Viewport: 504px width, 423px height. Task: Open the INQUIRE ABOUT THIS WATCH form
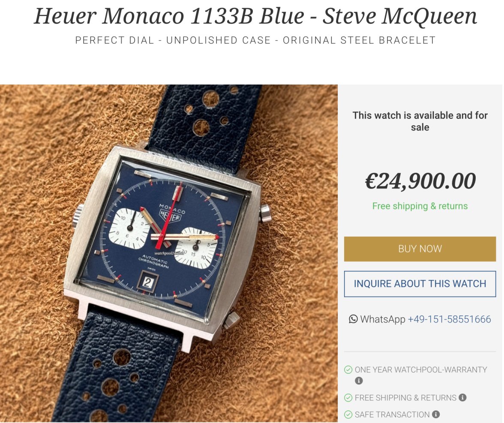point(420,284)
